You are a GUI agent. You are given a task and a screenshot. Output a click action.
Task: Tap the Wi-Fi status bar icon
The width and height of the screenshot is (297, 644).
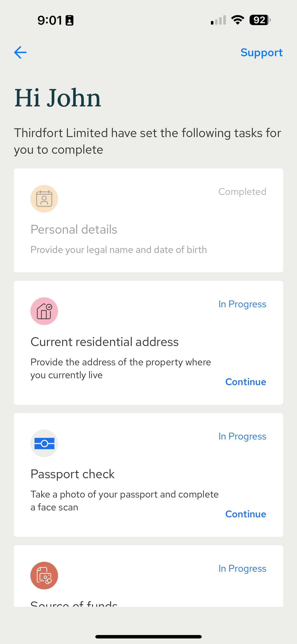pos(238,20)
